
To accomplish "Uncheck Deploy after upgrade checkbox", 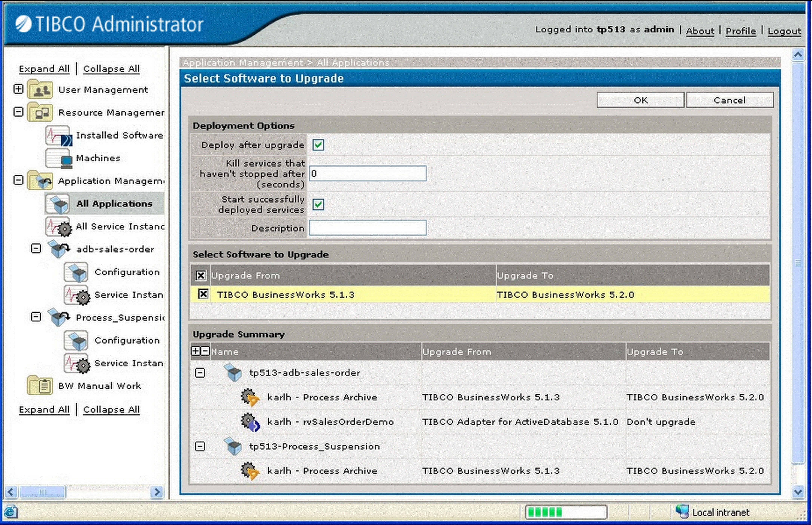I will [318, 145].
